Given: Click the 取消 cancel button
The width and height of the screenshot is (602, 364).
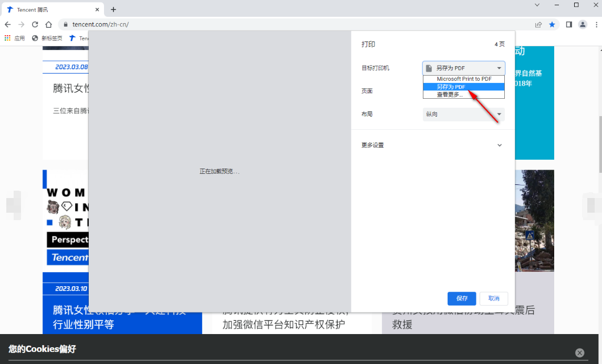Looking at the screenshot, I should tap(493, 298).
